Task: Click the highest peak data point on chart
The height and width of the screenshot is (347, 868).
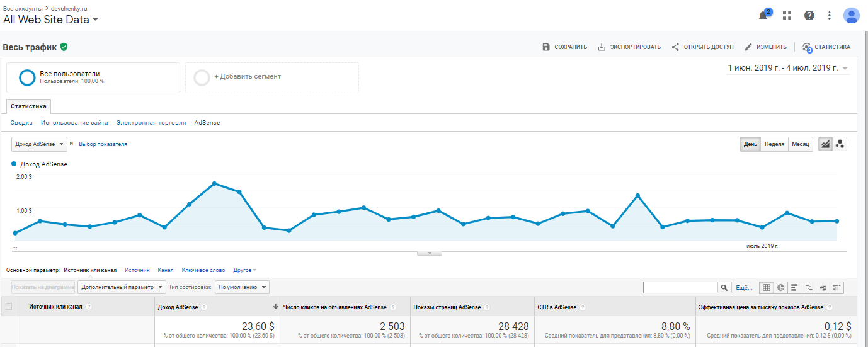Action: [215, 183]
